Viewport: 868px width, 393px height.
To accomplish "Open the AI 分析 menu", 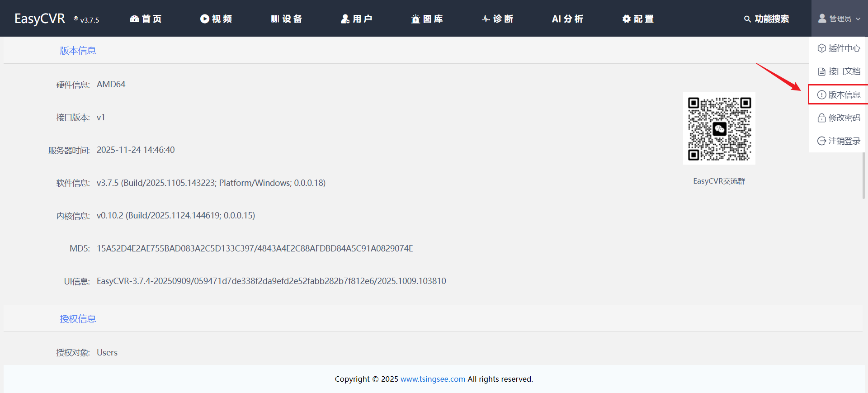I will 567,19.
